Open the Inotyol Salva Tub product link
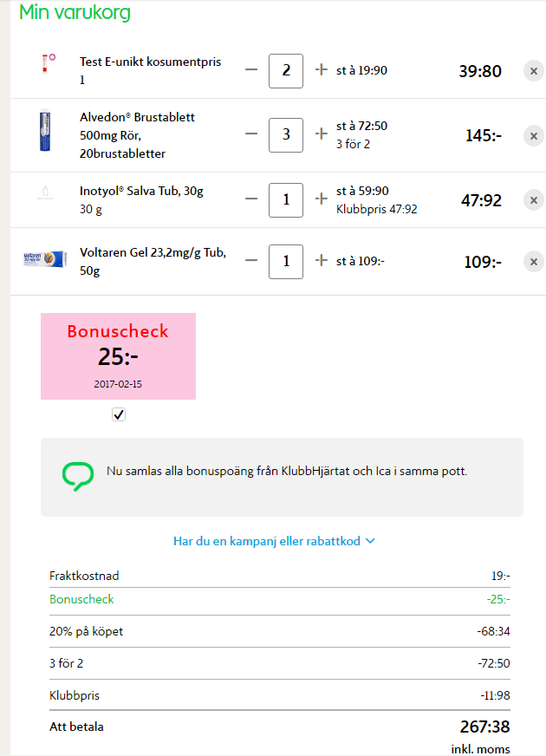Viewport: 546px width, 756px height. tap(141, 191)
